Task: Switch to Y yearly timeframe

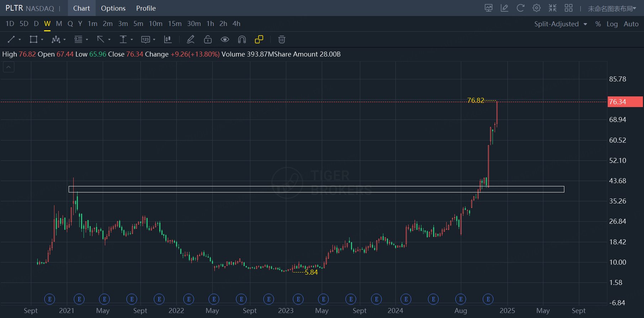Action: (80, 24)
